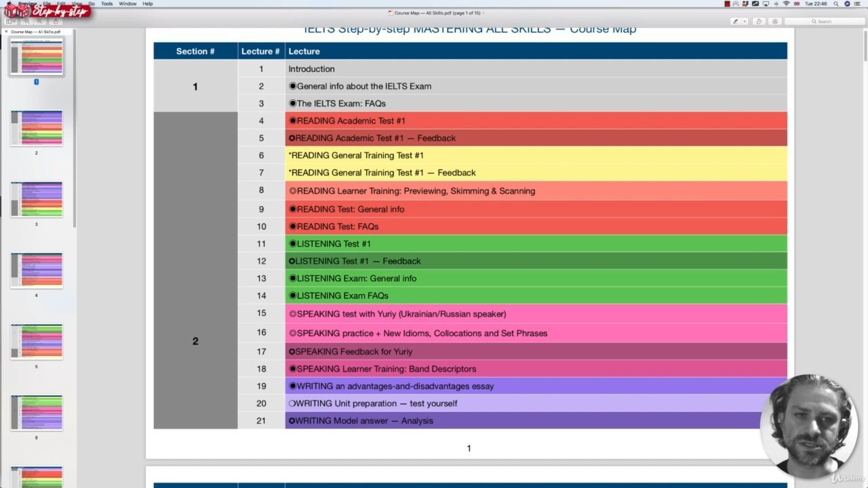Open the View menu

point(77,3)
